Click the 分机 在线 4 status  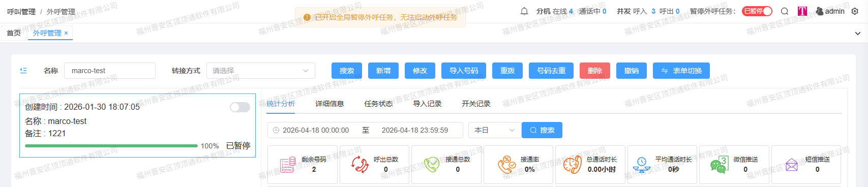point(555,11)
